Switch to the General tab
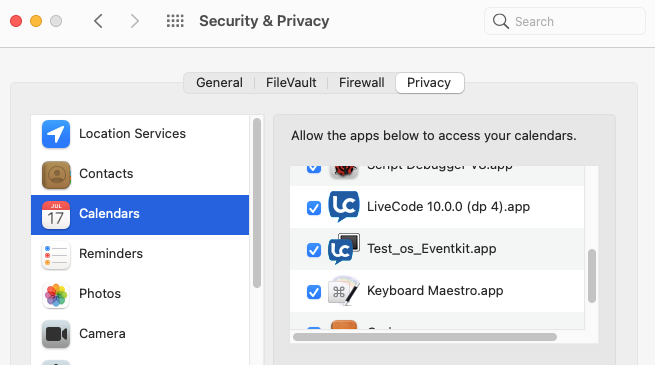Screen dimensions: 655x365 coord(219,83)
